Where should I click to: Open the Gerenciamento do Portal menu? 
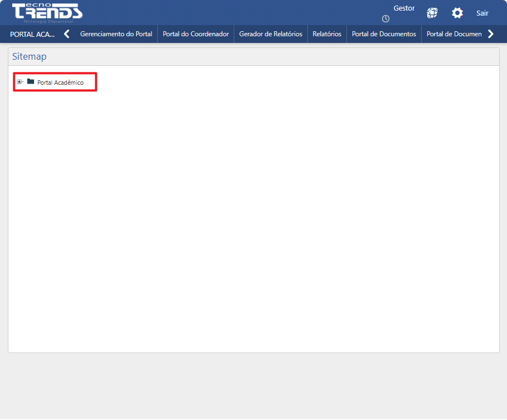(x=116, y=33)
